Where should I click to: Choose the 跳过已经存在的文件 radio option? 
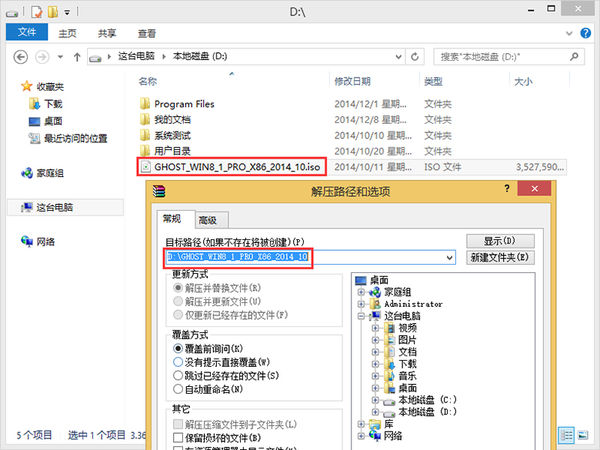coord(179,374)
